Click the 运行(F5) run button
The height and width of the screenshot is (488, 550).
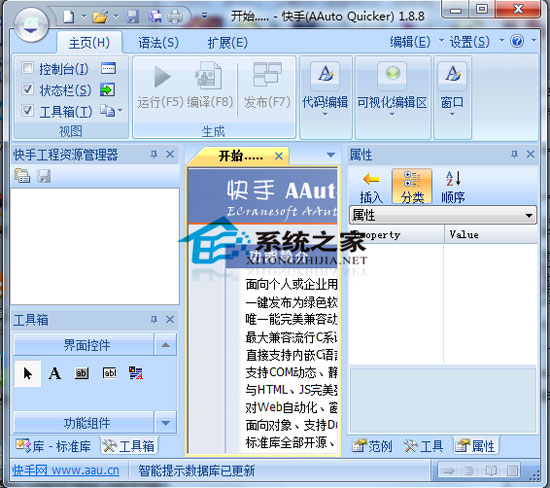(161, 86)
